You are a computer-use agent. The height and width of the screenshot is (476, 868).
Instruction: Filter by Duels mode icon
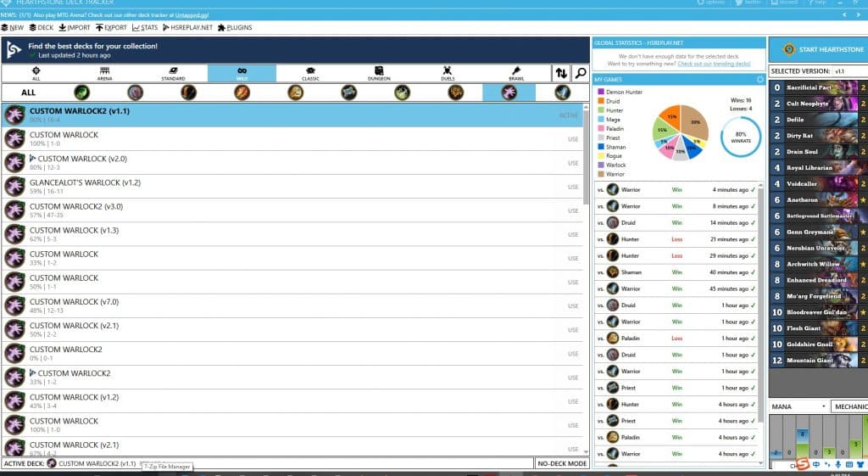click(x=448, y=73)
